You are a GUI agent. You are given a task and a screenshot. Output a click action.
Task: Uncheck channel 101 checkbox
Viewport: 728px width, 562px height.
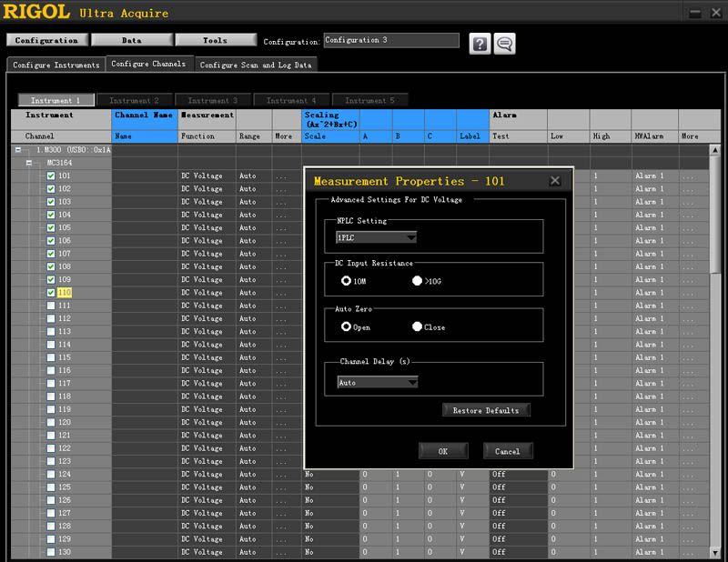click(x=52, y=176)
